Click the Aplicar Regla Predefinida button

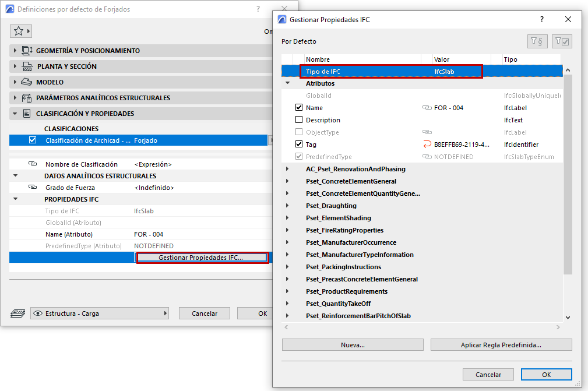coord(501,345)
